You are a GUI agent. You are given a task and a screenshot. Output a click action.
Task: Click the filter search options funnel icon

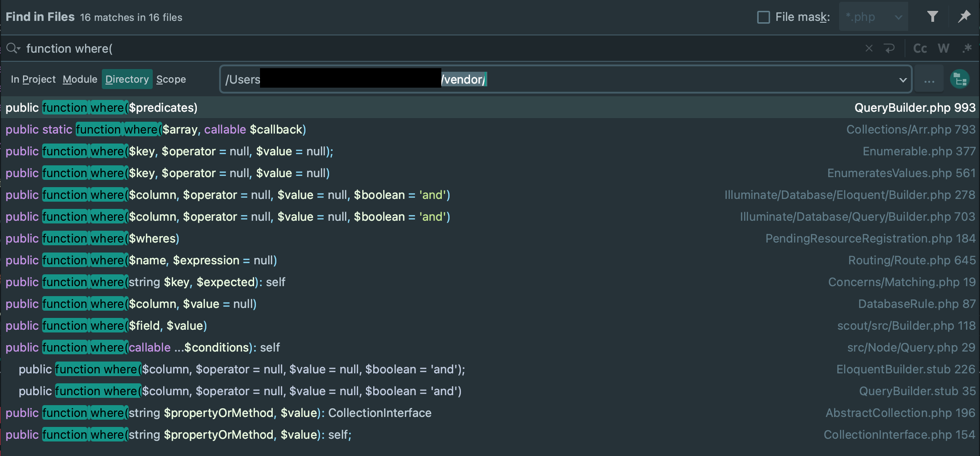pos(932,17)
